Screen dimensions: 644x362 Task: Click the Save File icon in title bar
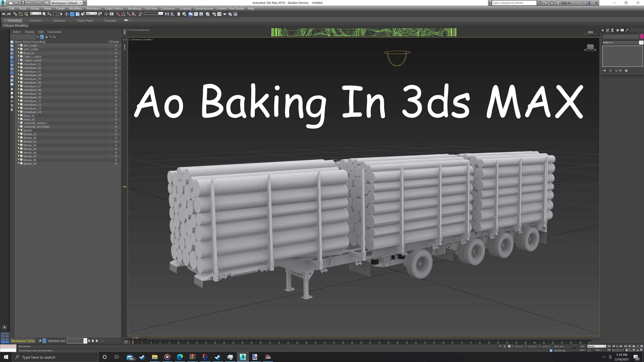tap(23, 3)
